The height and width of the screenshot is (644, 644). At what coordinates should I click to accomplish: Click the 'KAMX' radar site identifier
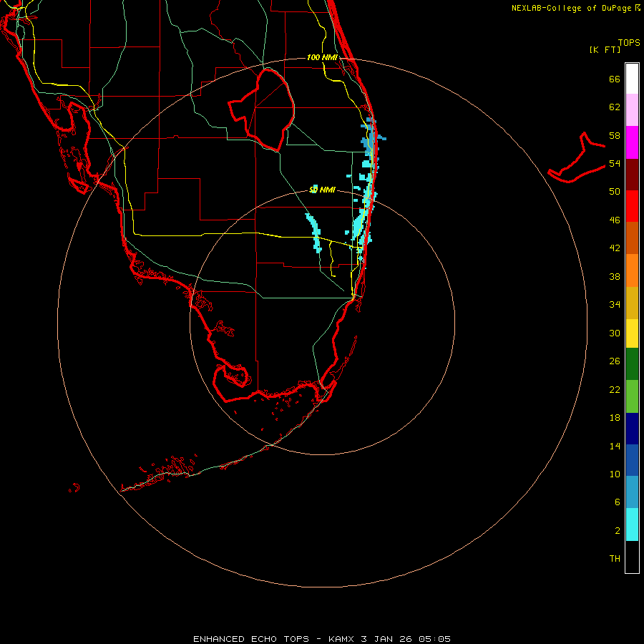click(342, 639)
